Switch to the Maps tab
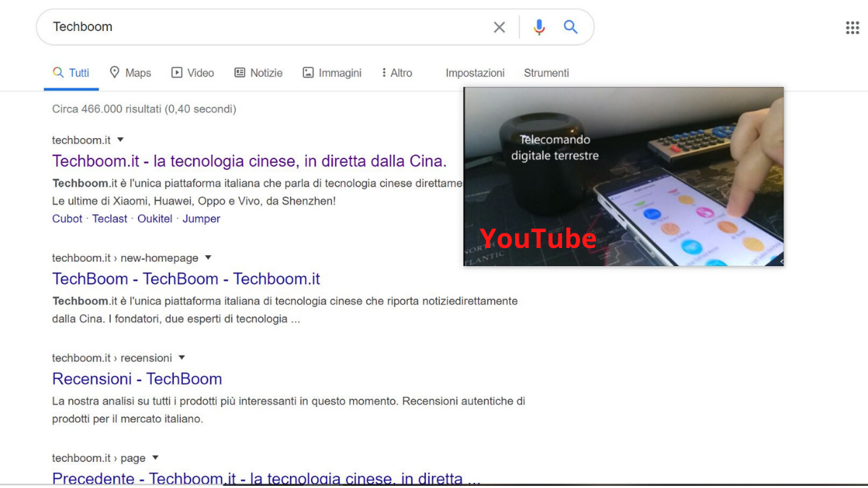The image size is (868, 488). [130, 73]
